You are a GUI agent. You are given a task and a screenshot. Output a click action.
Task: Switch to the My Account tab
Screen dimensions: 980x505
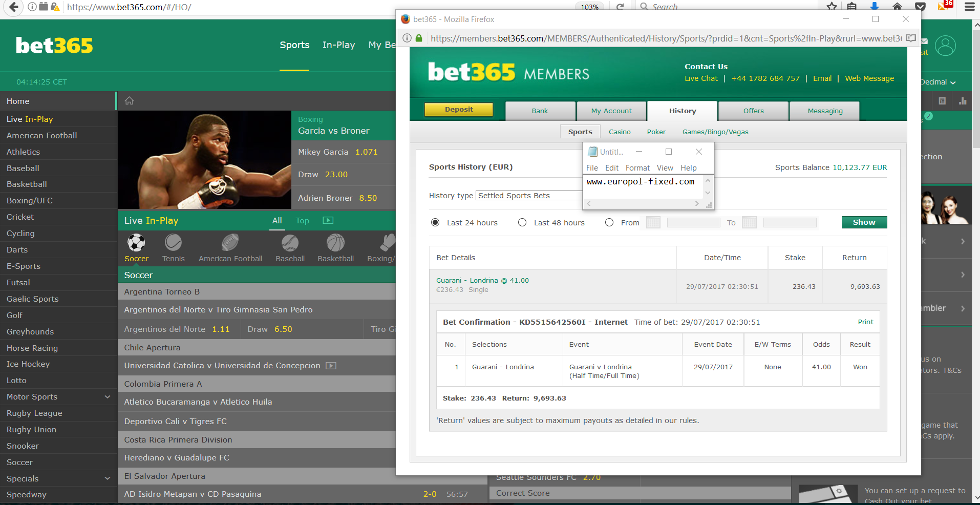click(x=611, y=111)
